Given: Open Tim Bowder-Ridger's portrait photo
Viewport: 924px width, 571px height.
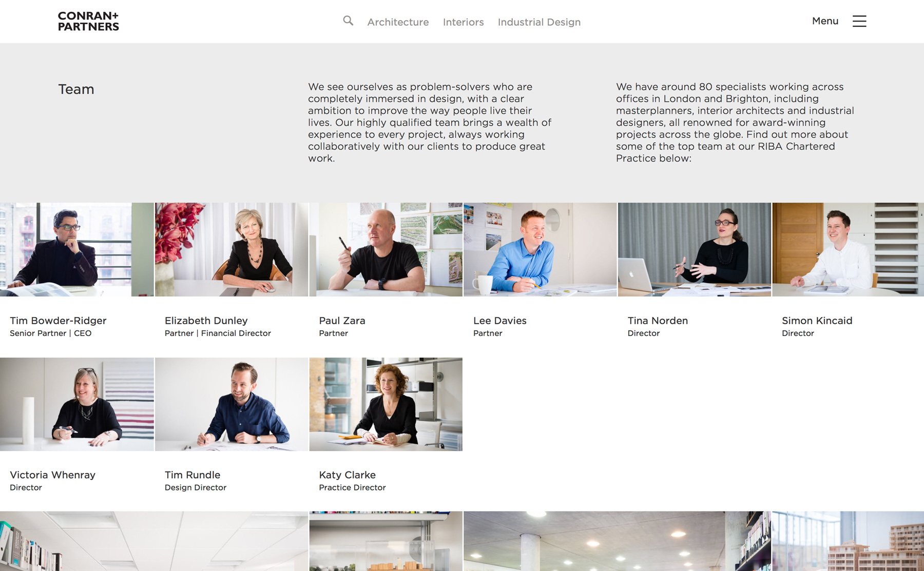Looking at the screenshot, I should [77, 249].
